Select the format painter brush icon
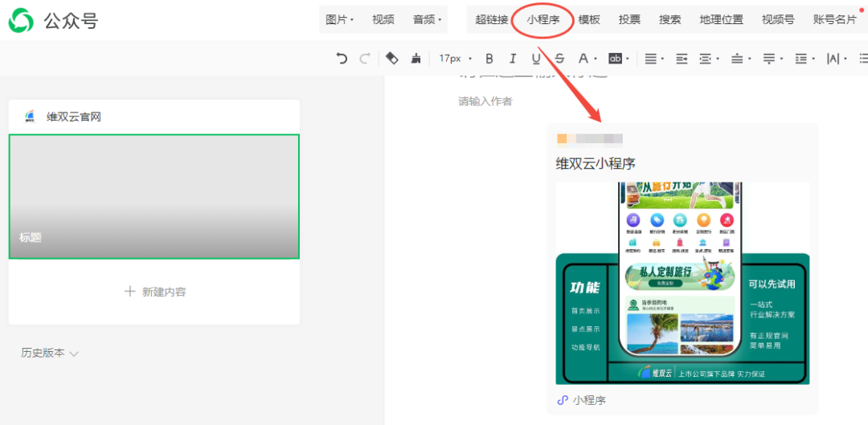This screenshot has width=868, height=425. pos(416,58)
